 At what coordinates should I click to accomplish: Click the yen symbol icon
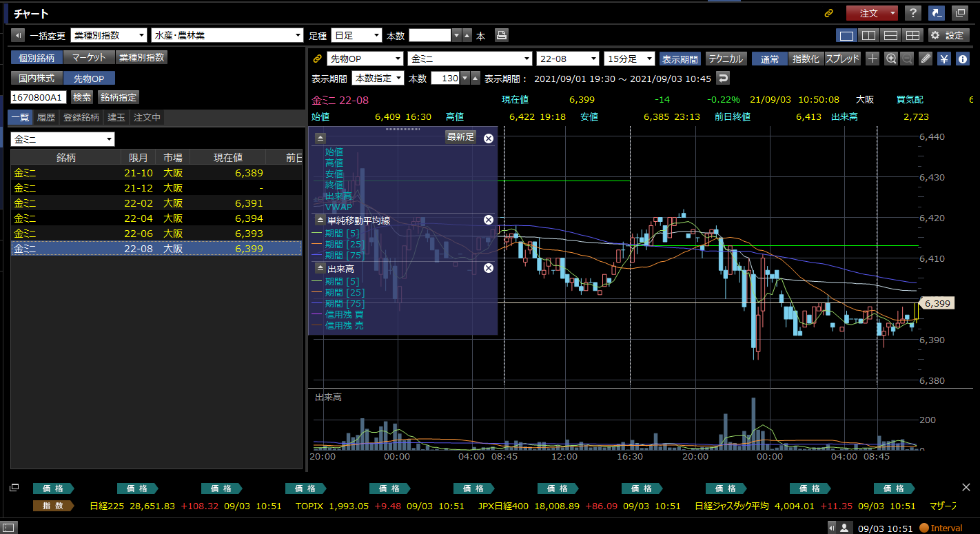click(x=944, y=59)
